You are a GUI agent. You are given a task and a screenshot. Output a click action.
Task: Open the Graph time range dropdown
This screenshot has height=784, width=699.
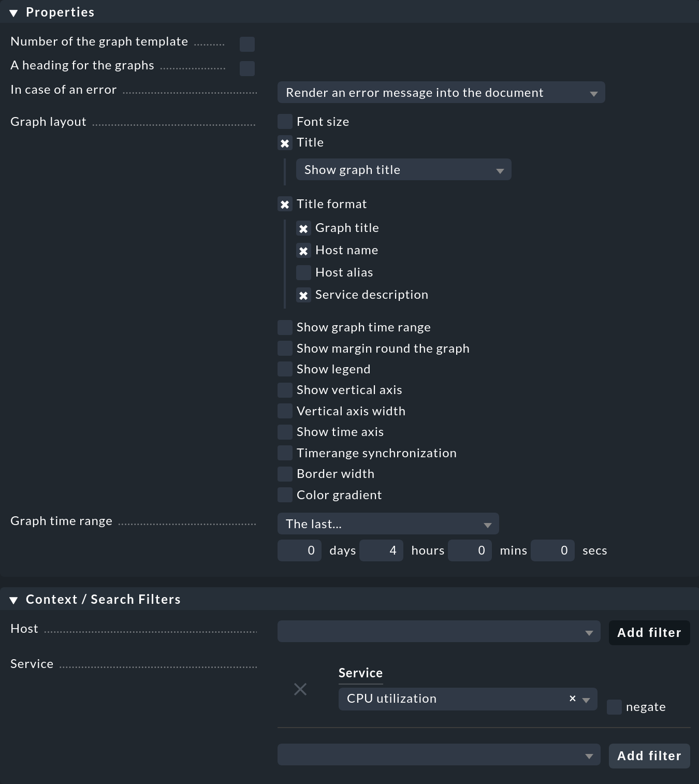387,524
